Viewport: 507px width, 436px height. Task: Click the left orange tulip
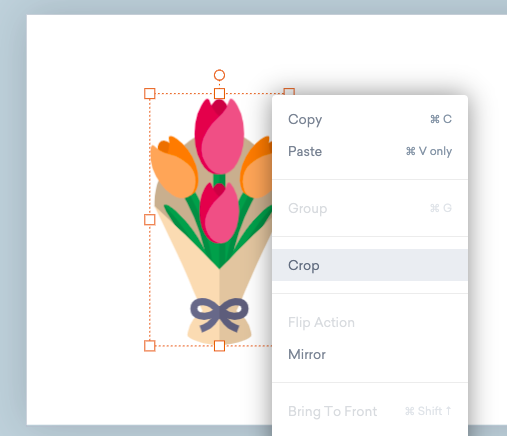tap(173, 167)
